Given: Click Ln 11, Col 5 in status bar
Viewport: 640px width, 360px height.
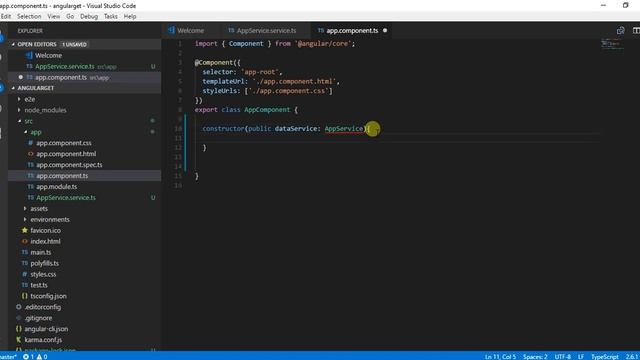Looking at the screenshot, I should pyautogui.click(x=500, y=357).
